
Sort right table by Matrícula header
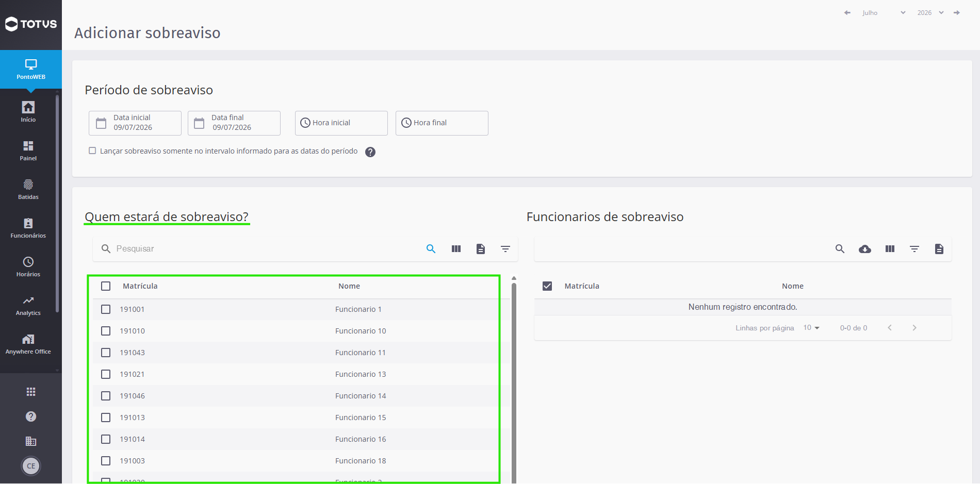(x=582, y=286)
